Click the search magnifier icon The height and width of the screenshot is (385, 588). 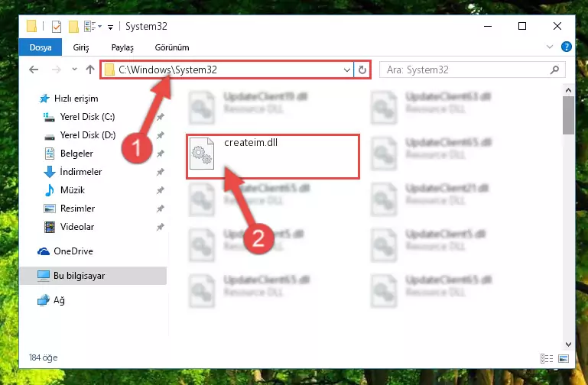pos(554,70)
